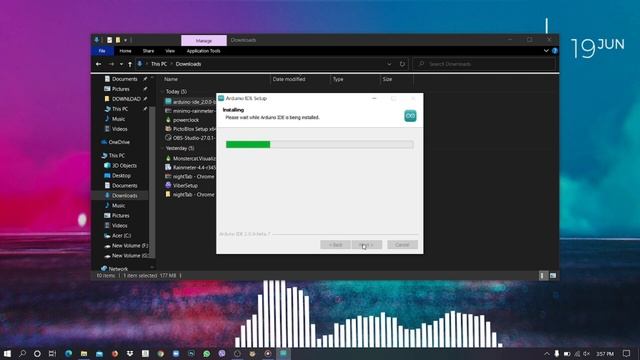Screen dimensions: 640x360
Task: Switch to the Home ribbon tab
Action: [125, 51]
